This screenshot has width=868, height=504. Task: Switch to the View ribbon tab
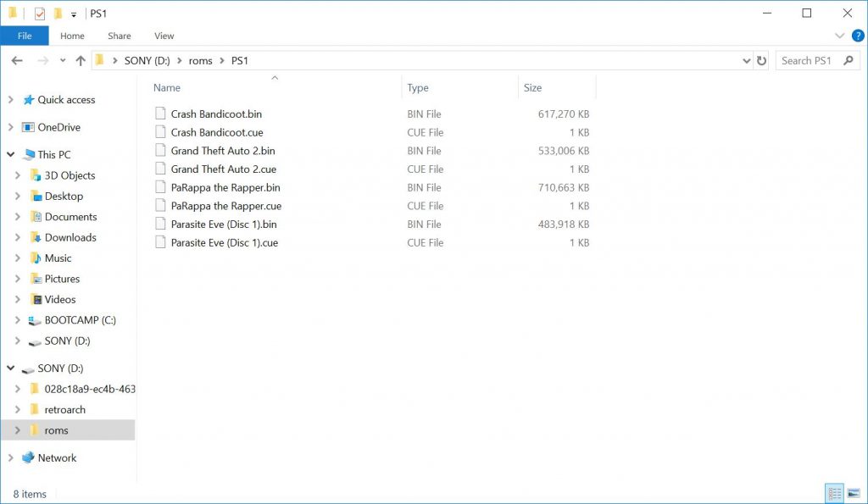click(164, 36)
